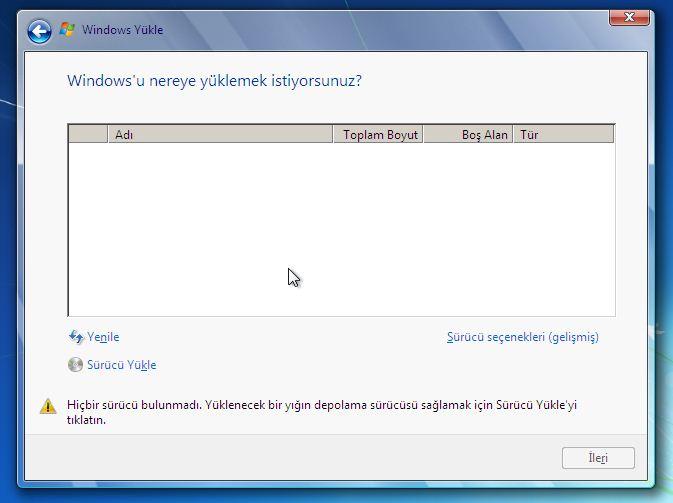673x503 pixels.
Task: Refresh the list with the Yenile link
Action: 103,337
